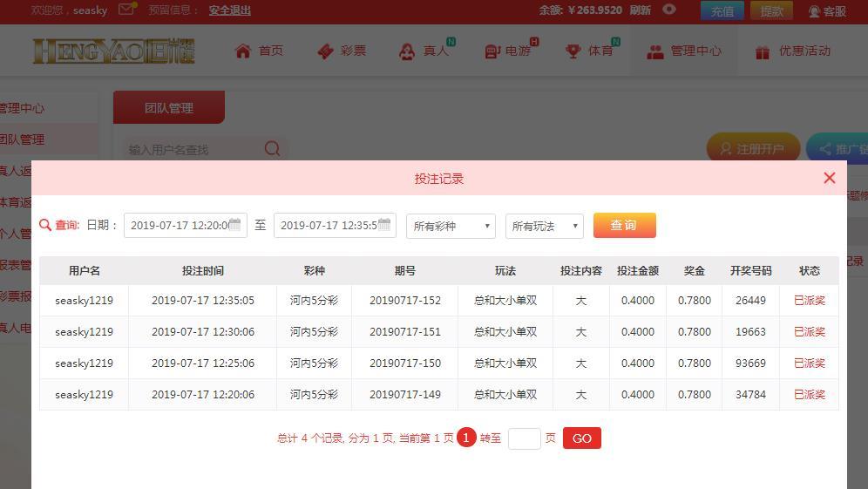The height and width of the screenshot is (489, 868).
Task: Click the red 查询 magnifier icon
Action: 45,225
